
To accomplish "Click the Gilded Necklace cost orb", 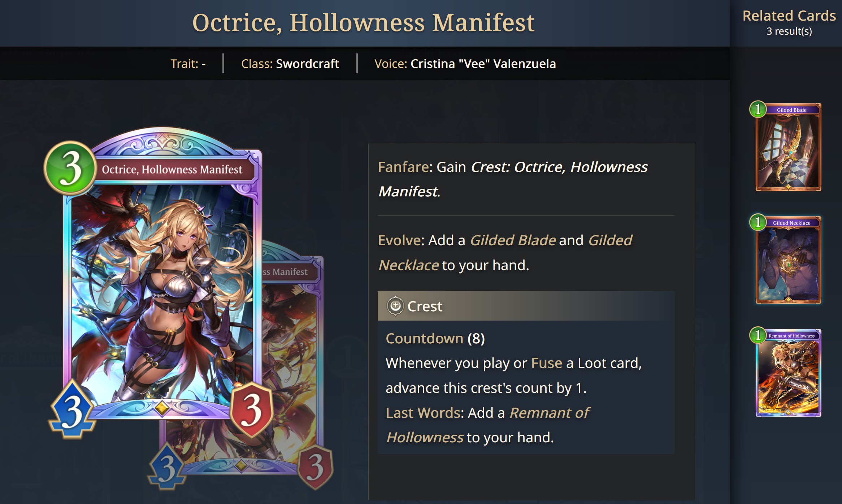I will pyautogui.click(x=758, y=222).
